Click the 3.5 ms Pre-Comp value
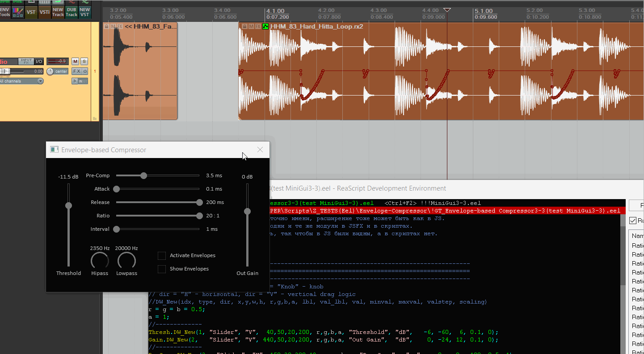The height and width of the screenshot is (354, 644). [214, 175]
